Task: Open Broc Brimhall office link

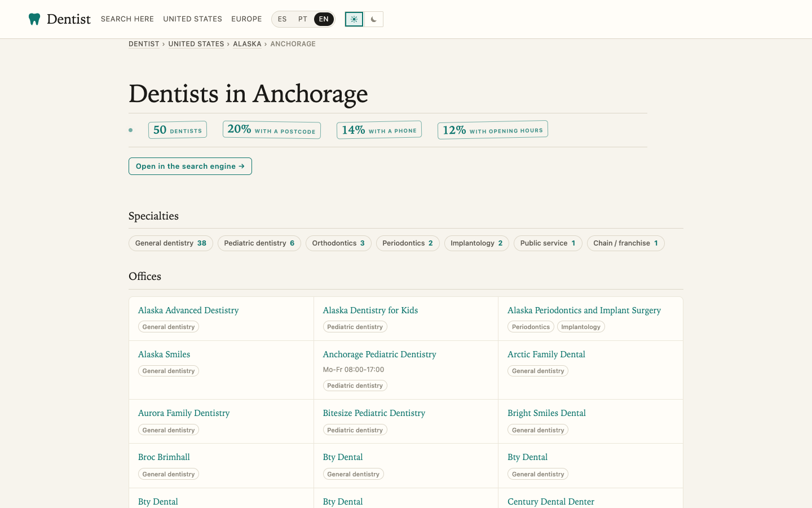Action: tap(164, 457)
